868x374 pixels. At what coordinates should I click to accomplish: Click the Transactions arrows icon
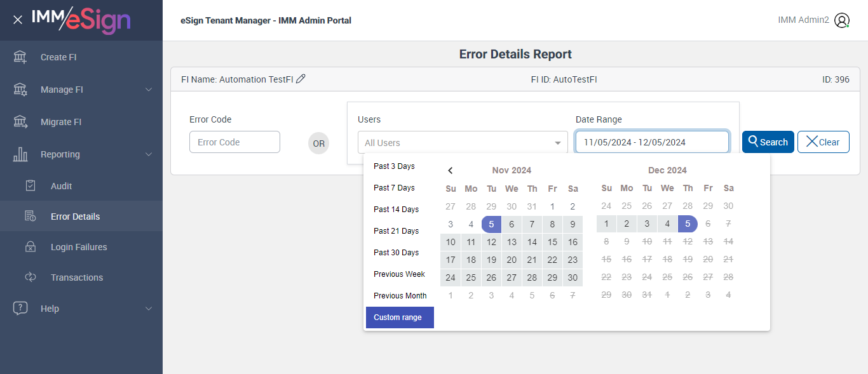pyautogui.click(x=31, y=277)
